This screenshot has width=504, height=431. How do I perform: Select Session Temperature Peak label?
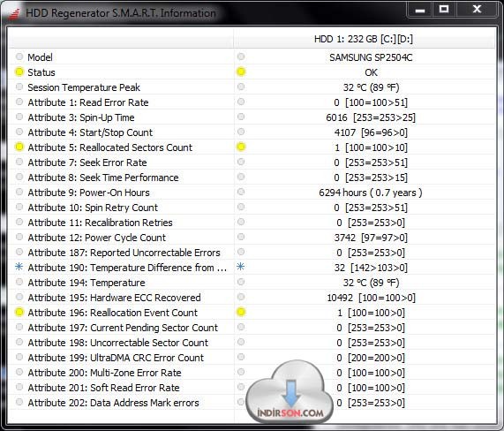click(x=84, y=87)
